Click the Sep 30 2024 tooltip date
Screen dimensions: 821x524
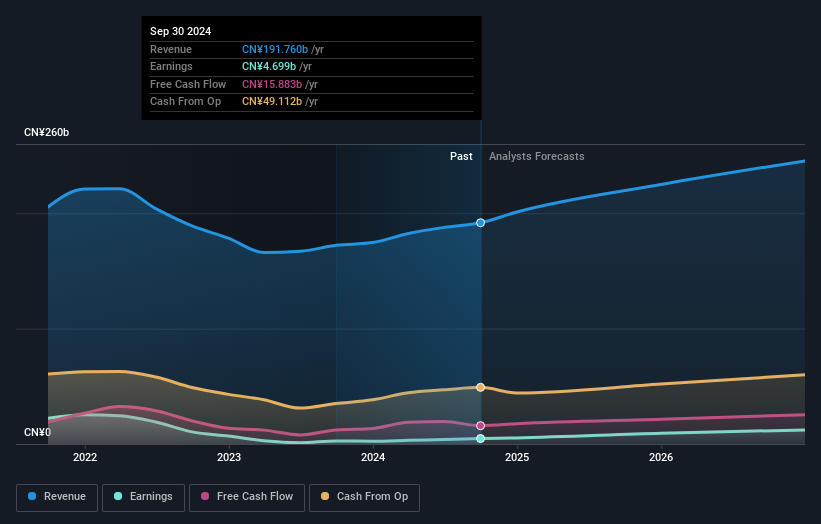tap(181, 31)
